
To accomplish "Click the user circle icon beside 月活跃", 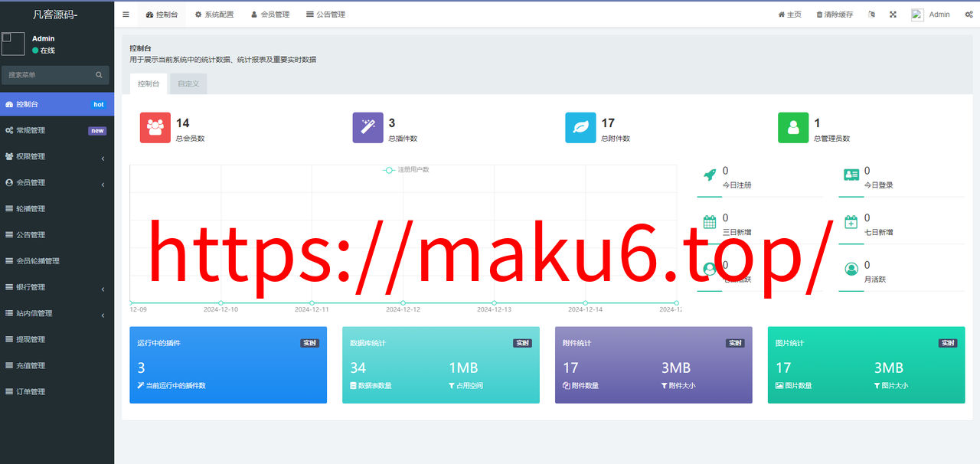I will click(x=851, y=270).
